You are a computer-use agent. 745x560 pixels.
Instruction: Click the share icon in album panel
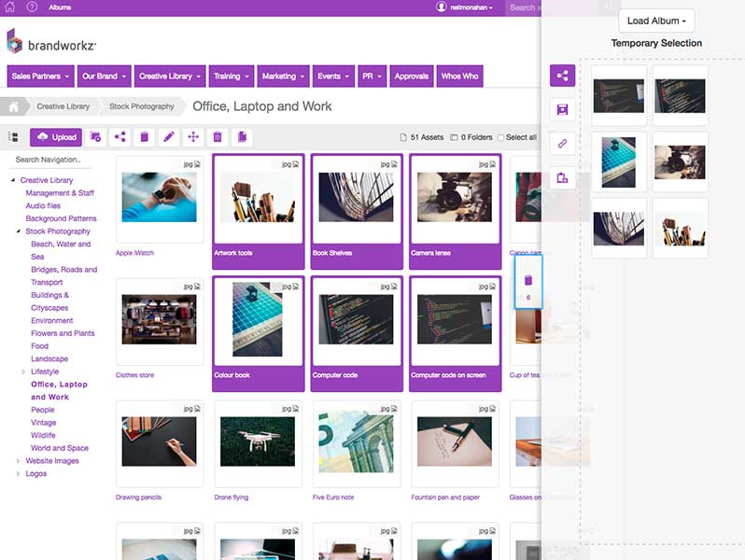pyautogui.click(x=562, y=77)
